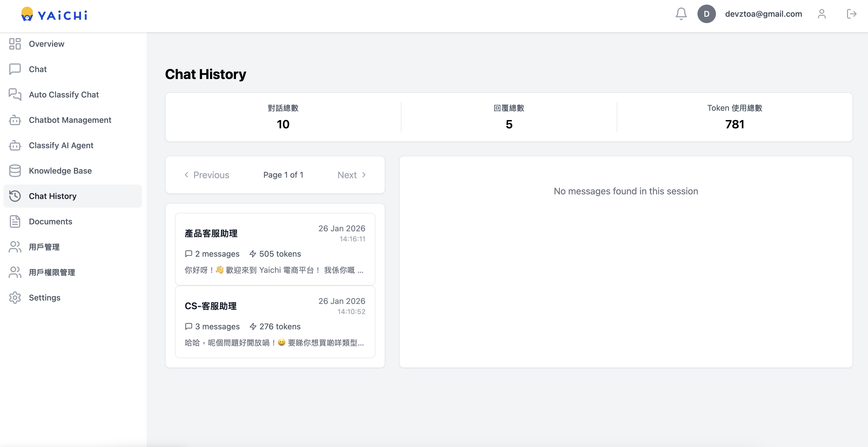Click the notification bell icon
868x447 pixels.
[x=681, y=14]
